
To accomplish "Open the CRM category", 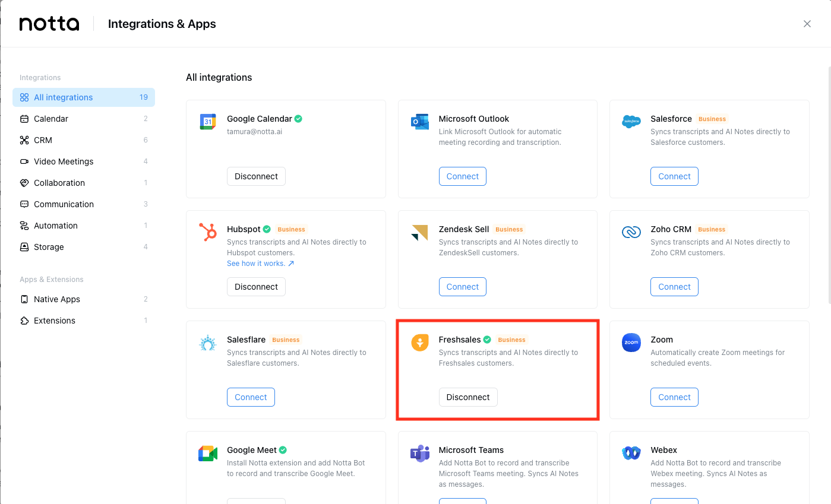I will click(x=84, y=140).
